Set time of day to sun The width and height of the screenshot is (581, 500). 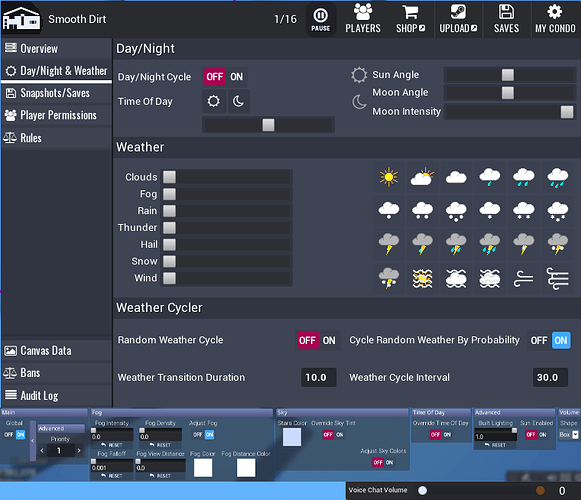coord(213,101)
